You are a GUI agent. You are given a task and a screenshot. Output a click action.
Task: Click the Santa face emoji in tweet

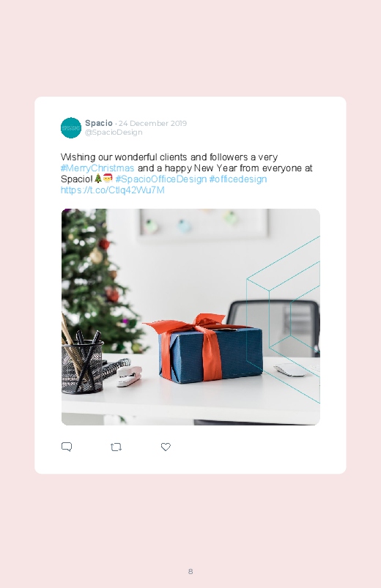[108, 178]
